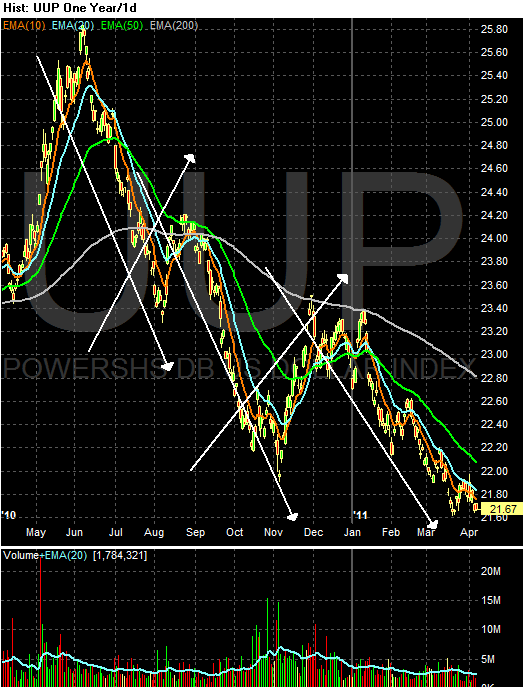The width and height of the screenshot is (524, 690).
Task: Select the EMA(20) indicator label
Action: (x=73, y=26)
